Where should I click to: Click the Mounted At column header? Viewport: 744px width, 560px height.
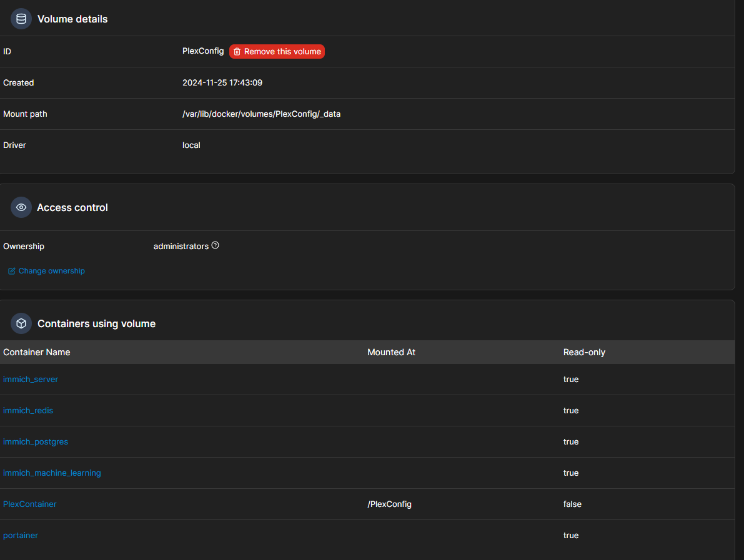391,352
